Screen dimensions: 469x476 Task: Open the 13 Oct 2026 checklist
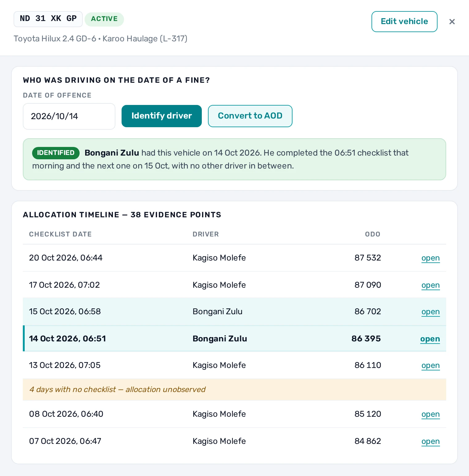coord(430,365)
